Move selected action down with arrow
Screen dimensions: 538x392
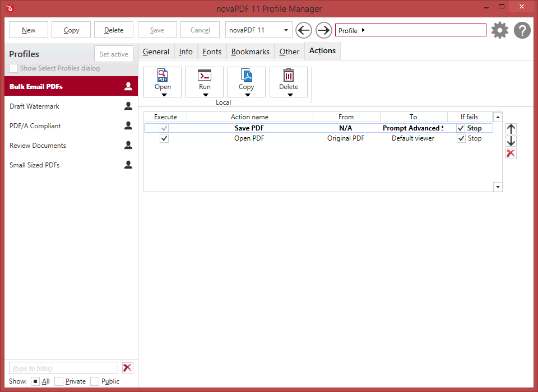click(511, 141)
